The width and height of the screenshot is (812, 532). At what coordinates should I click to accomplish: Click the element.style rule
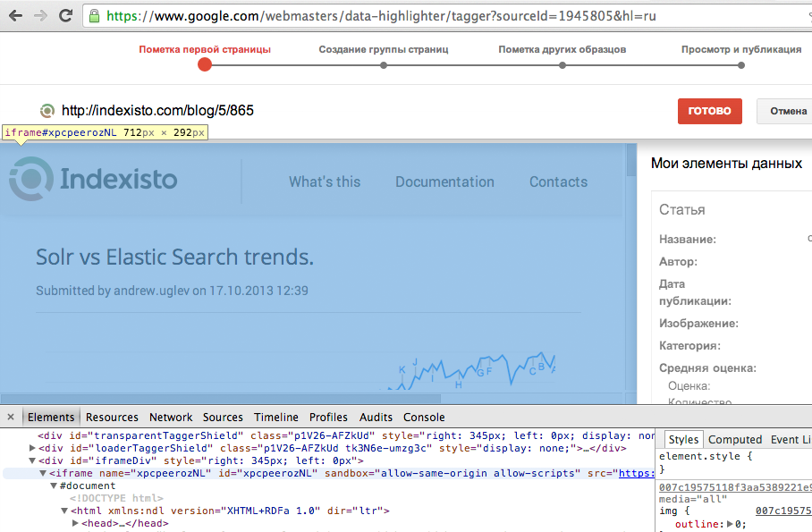706,456
